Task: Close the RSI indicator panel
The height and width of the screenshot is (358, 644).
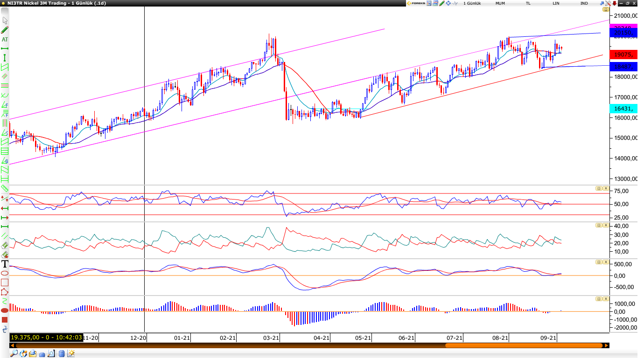Action: pos(606,188)
